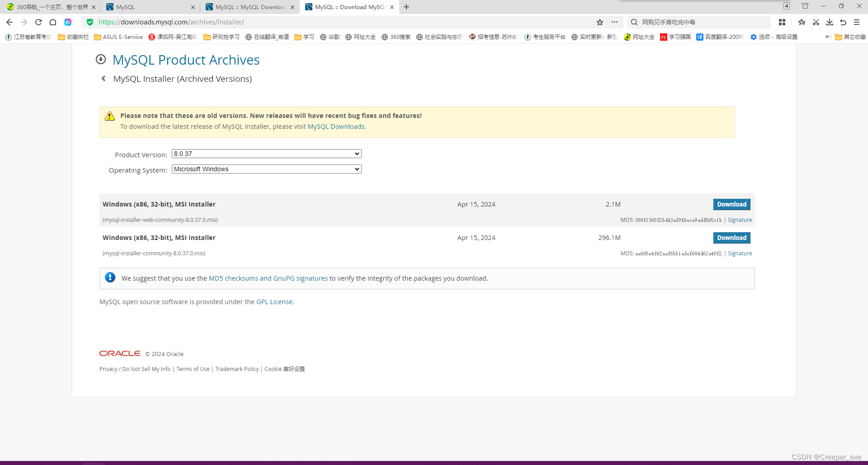This screenshot has width=868, height=465.
Task: Open the ASUS E-Service bookmark folder
Action: pos(118,37)
